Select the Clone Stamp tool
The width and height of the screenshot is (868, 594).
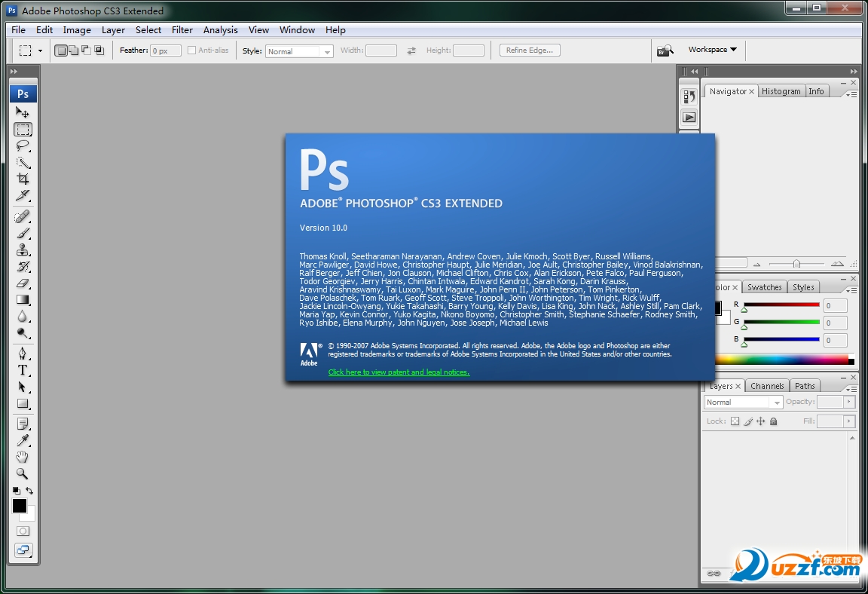pos(23,250)
